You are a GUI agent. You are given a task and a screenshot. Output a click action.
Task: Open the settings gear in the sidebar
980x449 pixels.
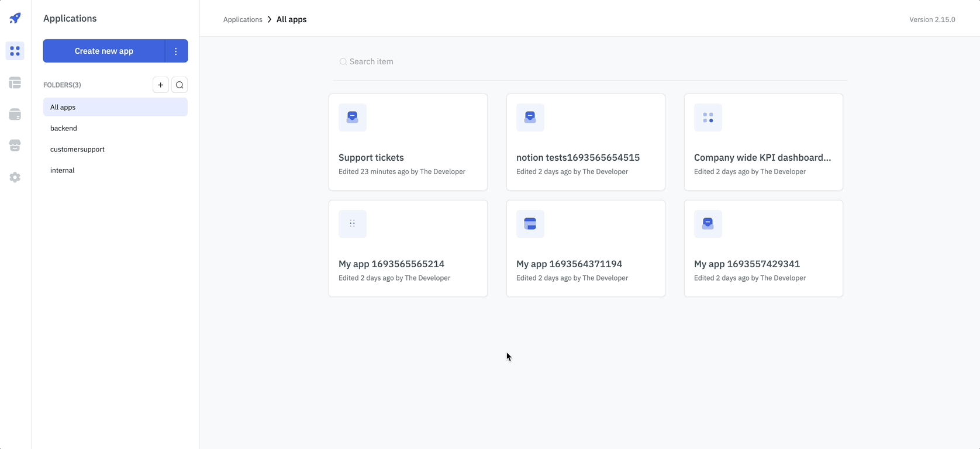click(x=15, y=177)
